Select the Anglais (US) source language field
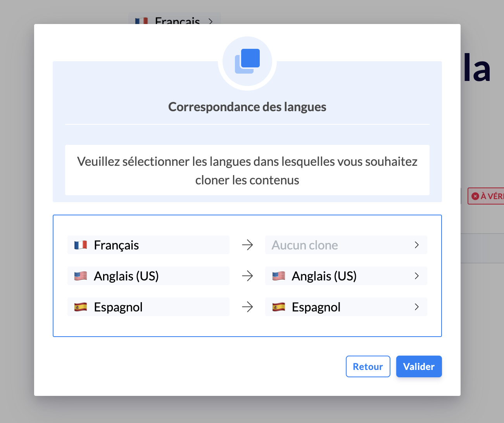The height and width of the screenshot is (423, 504). coord(148,276)
